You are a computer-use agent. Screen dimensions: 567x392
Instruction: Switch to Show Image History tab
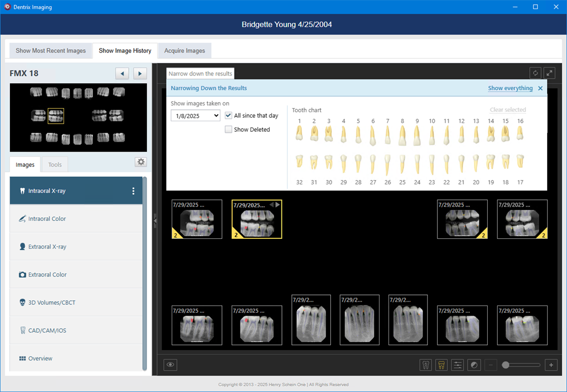125,50
